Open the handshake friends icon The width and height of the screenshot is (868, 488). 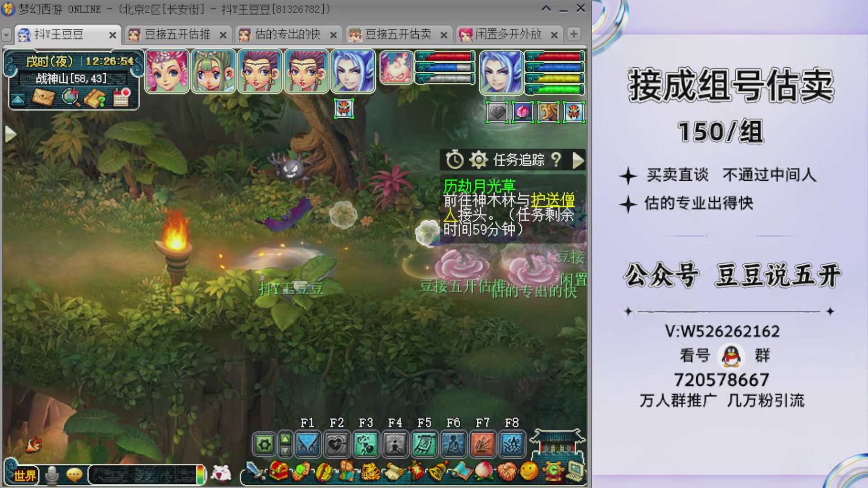(x=507, y=472)
